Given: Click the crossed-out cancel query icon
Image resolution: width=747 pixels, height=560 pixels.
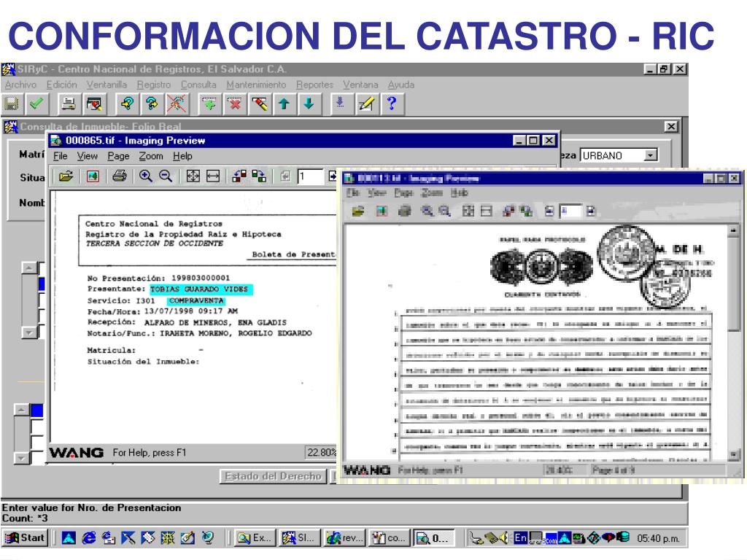Looking at the screenshot, I should (177, 104).
